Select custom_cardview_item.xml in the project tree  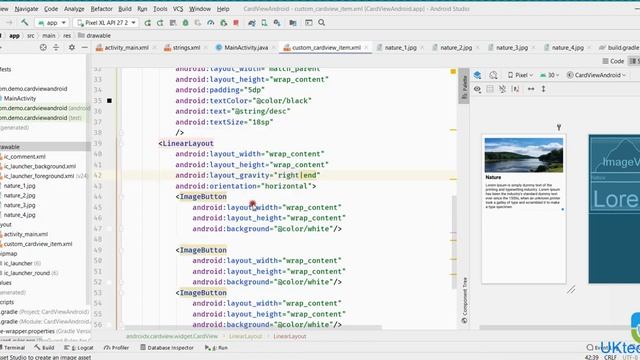pyautogui.click(x=37, y=244)
